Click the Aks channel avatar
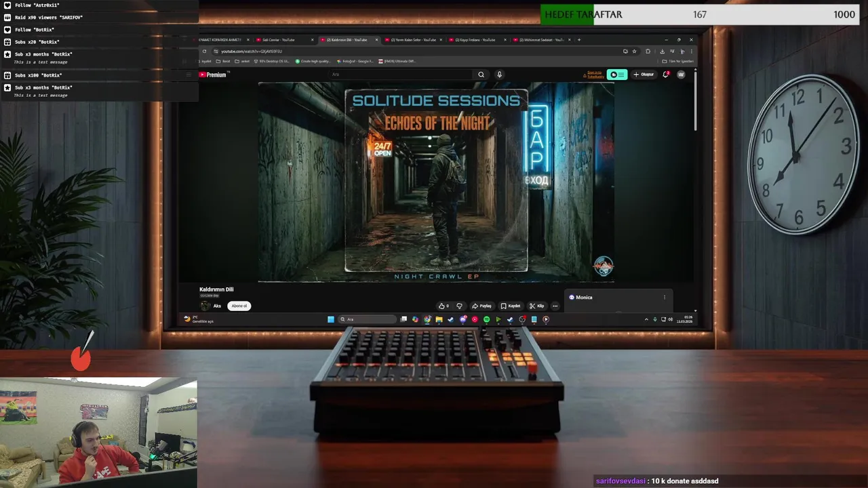This screenshot has width=868, height=488. click(x=203, y=306)
